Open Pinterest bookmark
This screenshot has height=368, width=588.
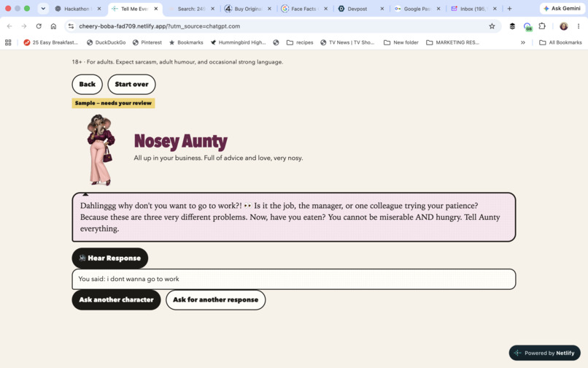(147, 42)
